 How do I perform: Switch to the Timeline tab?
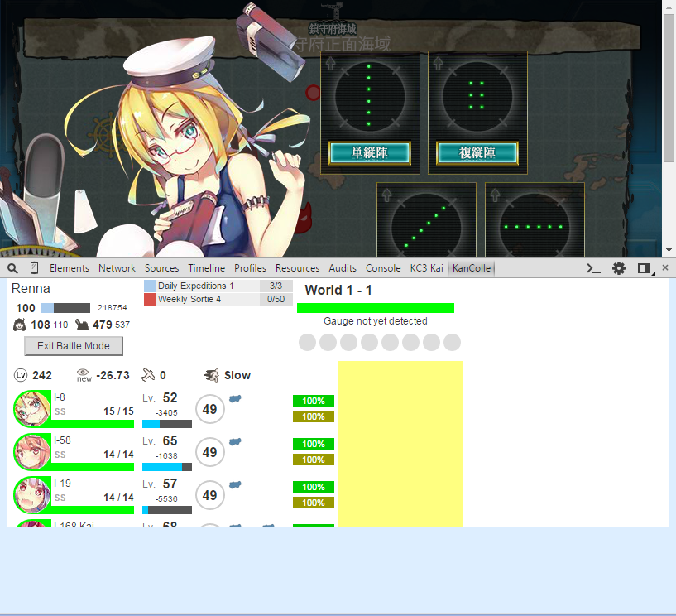pos(207,268)
